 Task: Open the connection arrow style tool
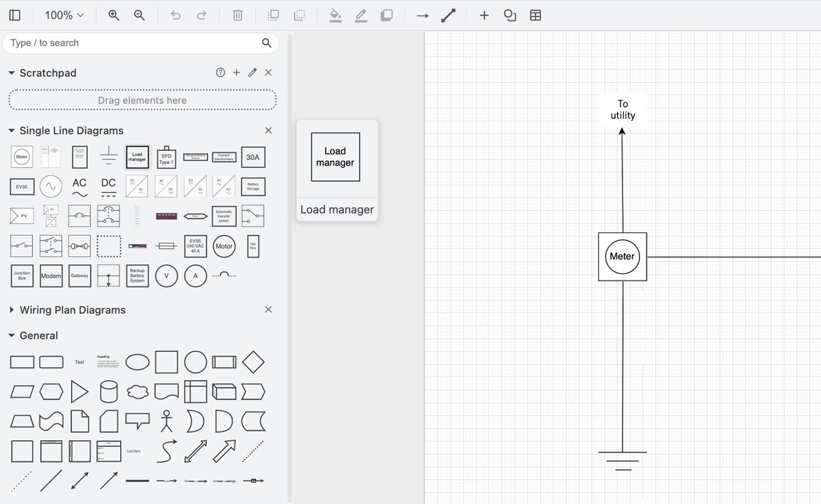click(x=422, y=15)
